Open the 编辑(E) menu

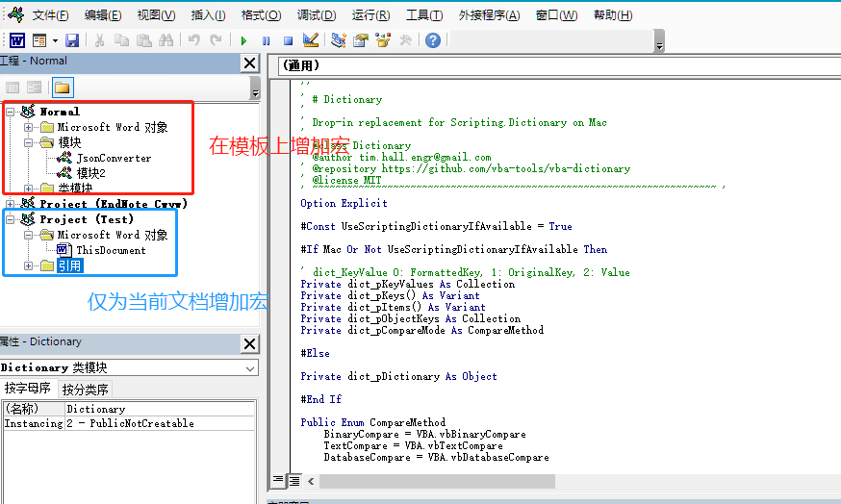coord(103,15)
